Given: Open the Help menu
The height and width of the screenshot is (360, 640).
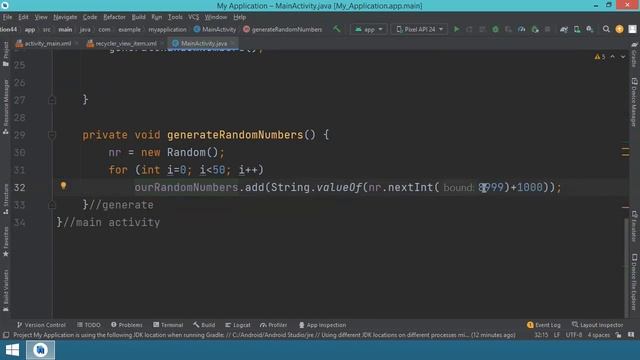Looking at the screenshot, I should click(x=240, y=17).
